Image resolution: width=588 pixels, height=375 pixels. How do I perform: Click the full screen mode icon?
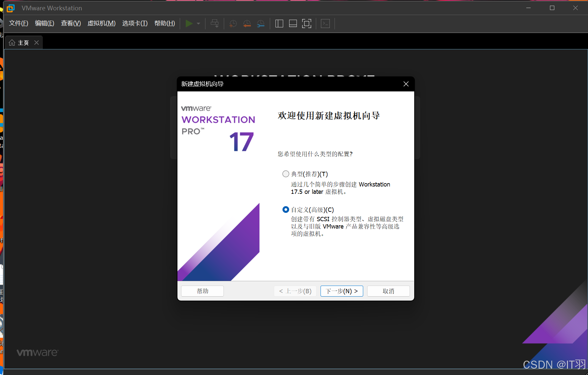307,23
